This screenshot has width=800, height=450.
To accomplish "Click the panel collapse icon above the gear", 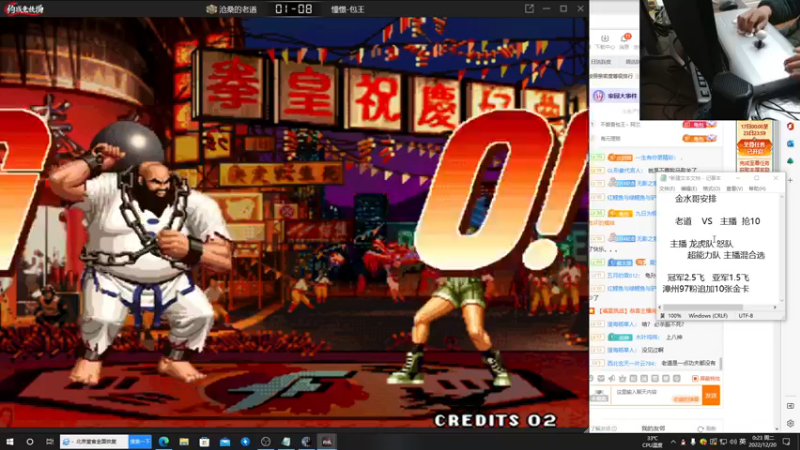I will pos(790,406).
